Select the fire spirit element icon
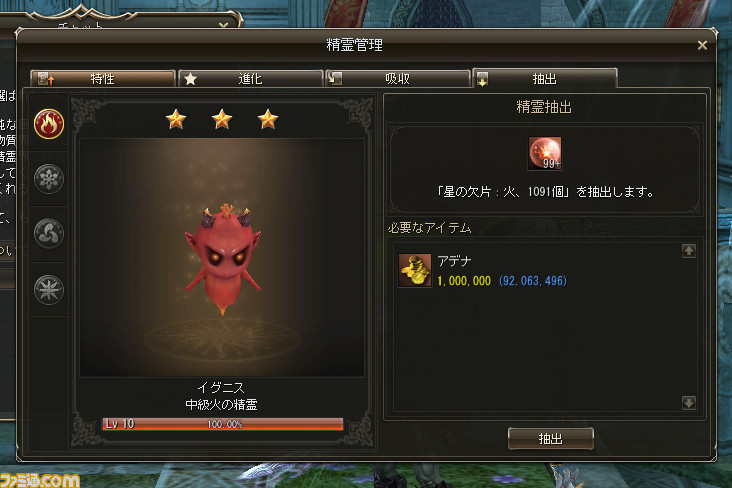This screenshot has height=488, width=732. click(49, 124)
